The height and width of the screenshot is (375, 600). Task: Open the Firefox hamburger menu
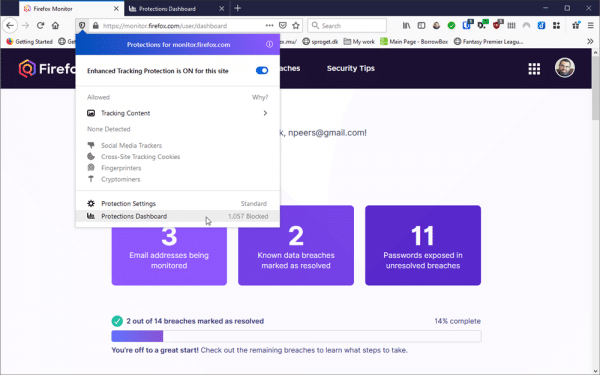click(590, 26)
